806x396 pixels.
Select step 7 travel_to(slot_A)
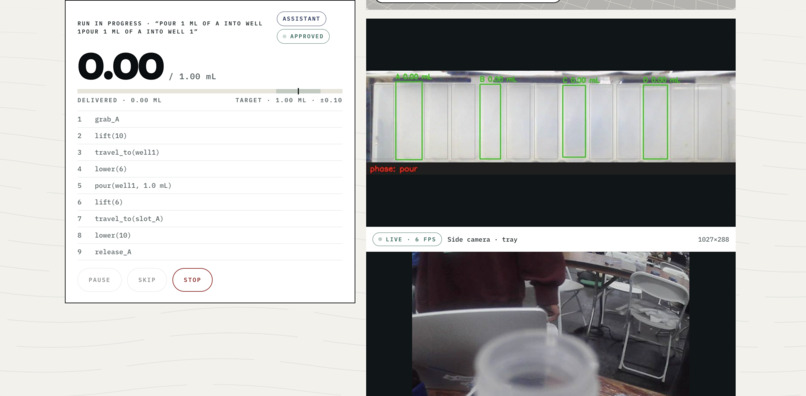(x=210, y=219)
